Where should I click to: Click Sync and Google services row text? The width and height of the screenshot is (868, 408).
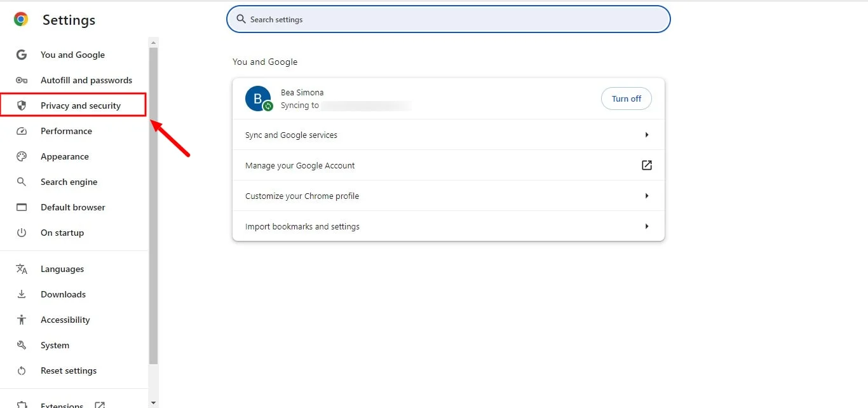pos(291,135)
